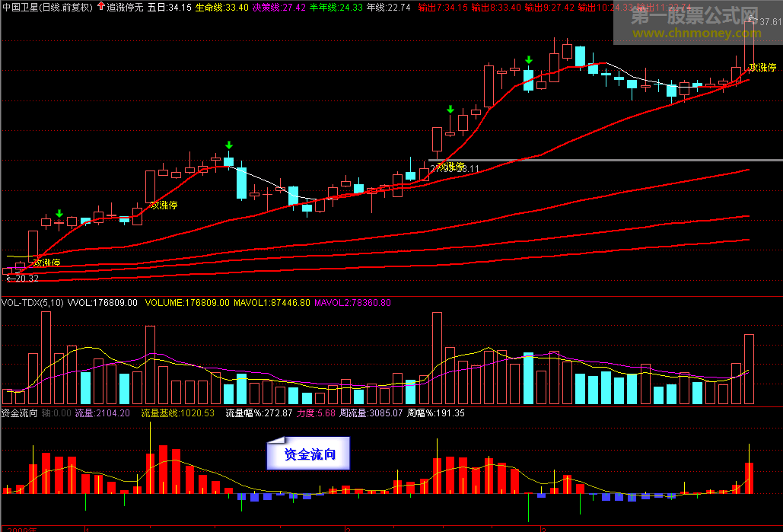Select the 半年线:24.33 label
Screen dimensions: 783x532
(336, 8)
